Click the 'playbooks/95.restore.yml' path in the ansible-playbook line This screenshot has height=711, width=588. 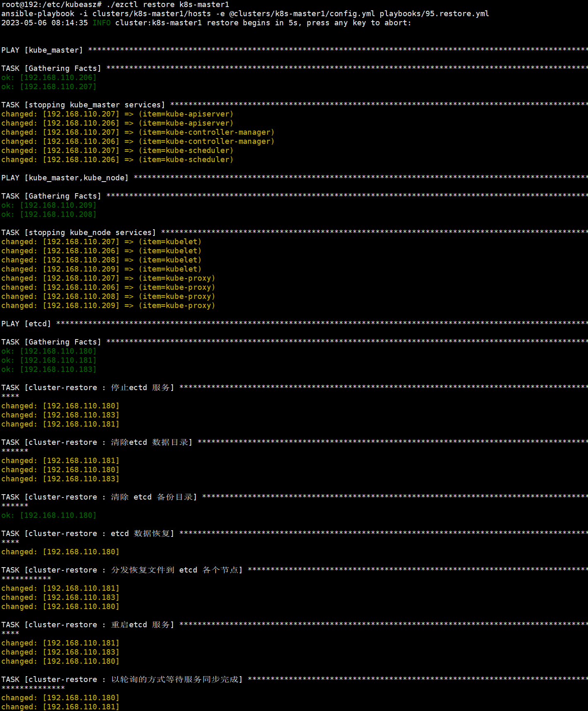pos(434,14)
